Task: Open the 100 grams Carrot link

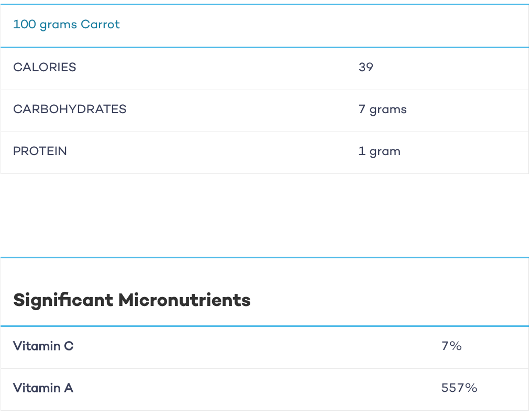Action: (66, 25)
